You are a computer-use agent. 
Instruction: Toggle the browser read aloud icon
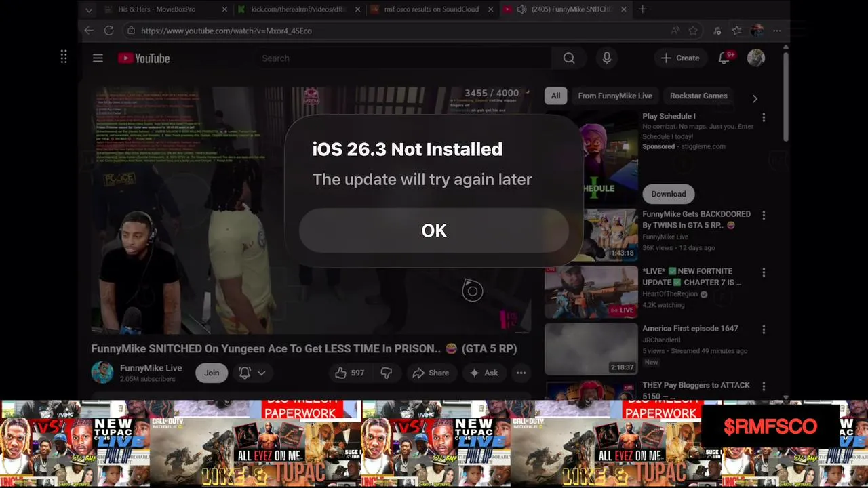tap(675, 30)
